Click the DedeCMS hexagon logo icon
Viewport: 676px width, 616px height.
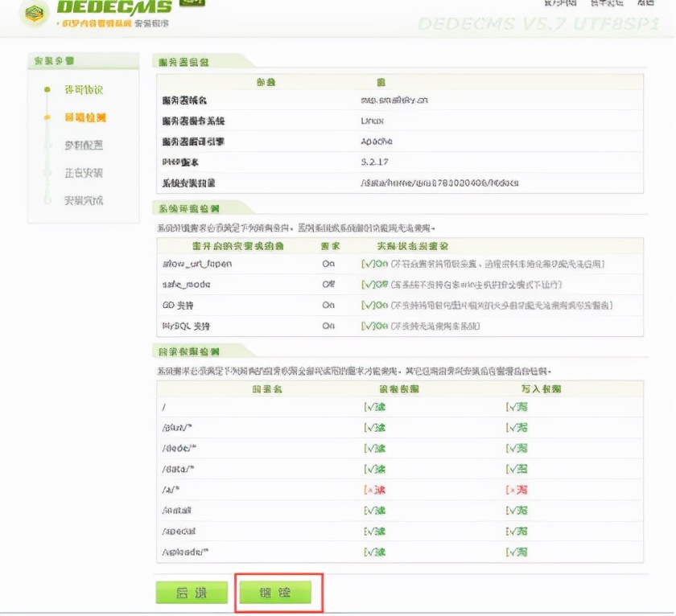coord(35,13)
